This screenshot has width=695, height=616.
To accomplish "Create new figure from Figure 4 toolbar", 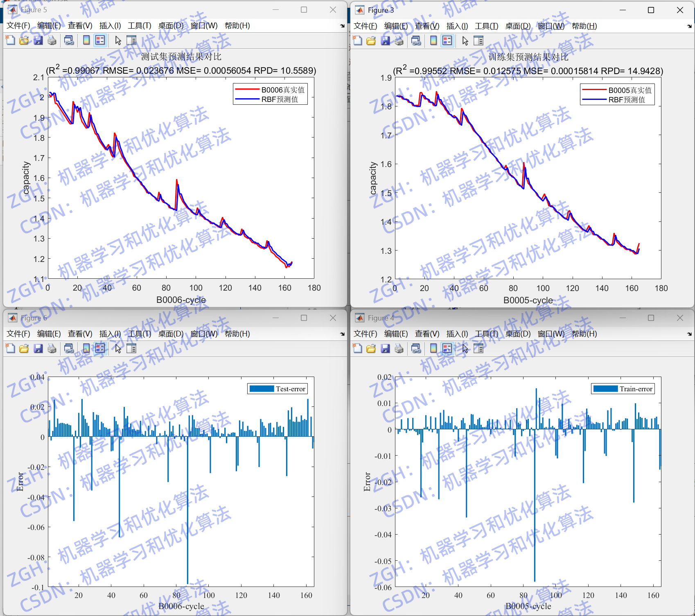I will pyautogui.click(x=357, y=348).
